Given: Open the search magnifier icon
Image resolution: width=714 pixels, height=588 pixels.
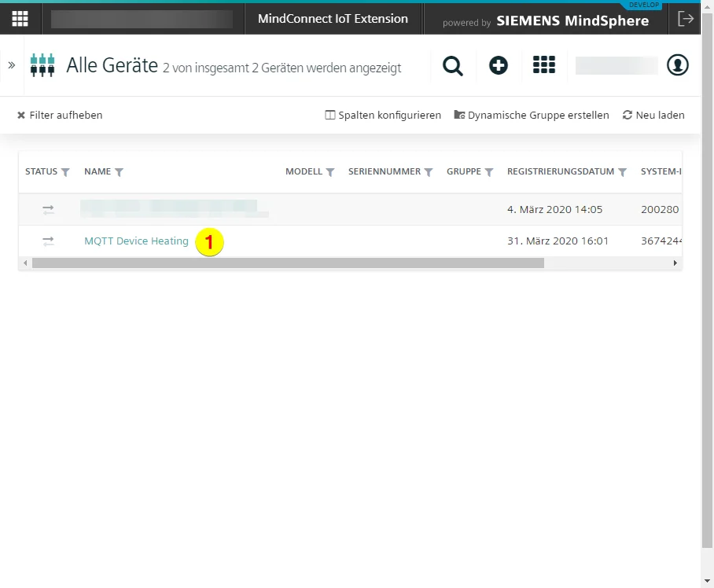Looking at the screenshot, I should pyautogui.click(x=453, y=65).
